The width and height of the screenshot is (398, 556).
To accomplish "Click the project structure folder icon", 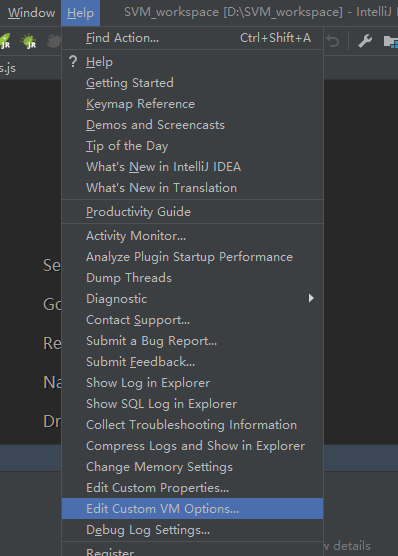I will pyautogui.click(x=391, y=41).
